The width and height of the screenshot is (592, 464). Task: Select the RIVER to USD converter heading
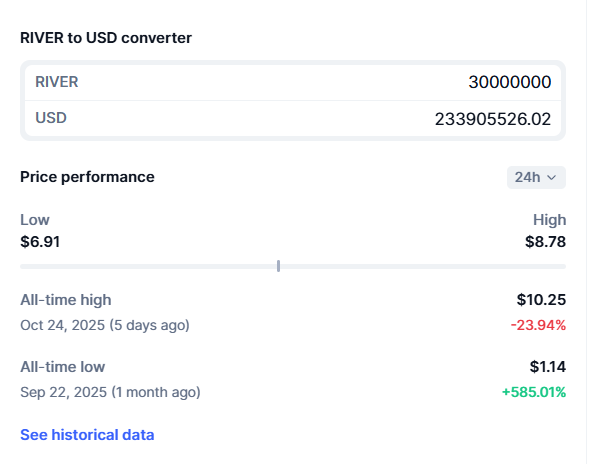(106, 38)
